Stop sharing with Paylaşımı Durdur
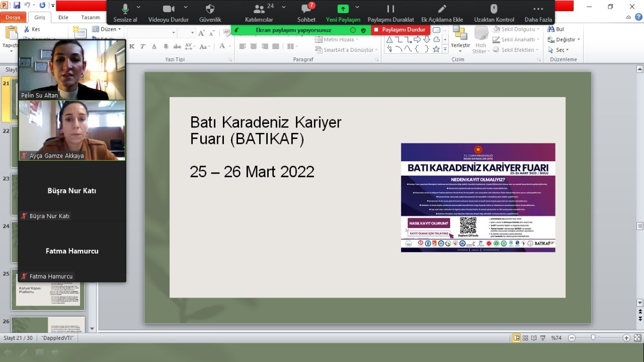Viewport: 644px width, 362px height. tap(400, 30)
